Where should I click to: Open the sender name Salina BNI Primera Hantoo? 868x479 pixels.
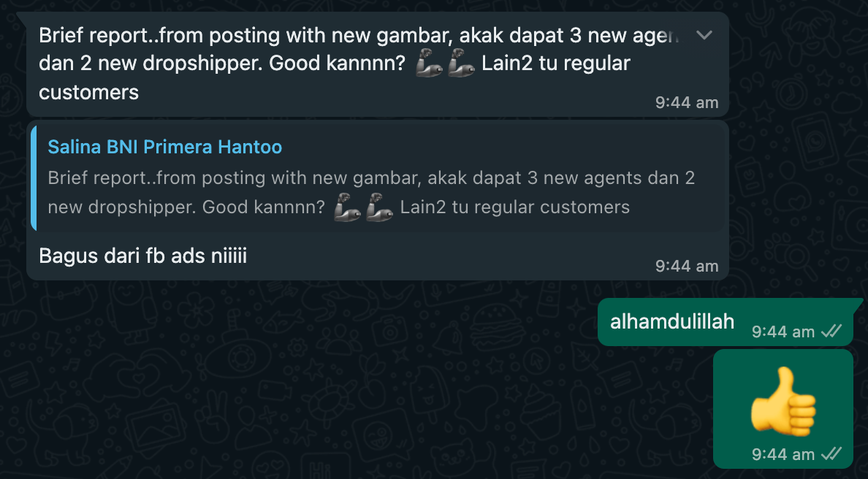(165, 147)
